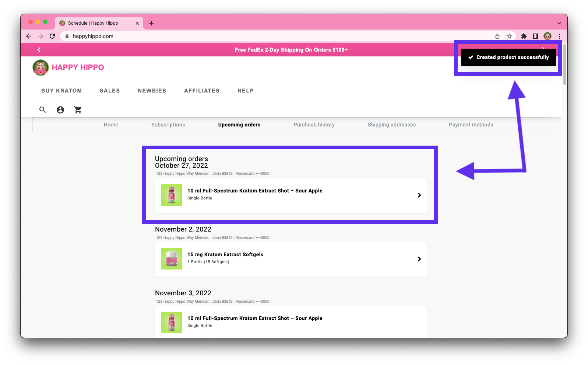Click the address line under November 2

click(213, 238)
